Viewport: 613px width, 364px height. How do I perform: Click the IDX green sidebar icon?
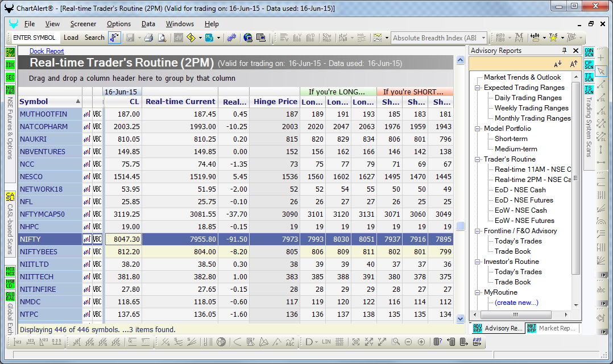coord(10,65)
